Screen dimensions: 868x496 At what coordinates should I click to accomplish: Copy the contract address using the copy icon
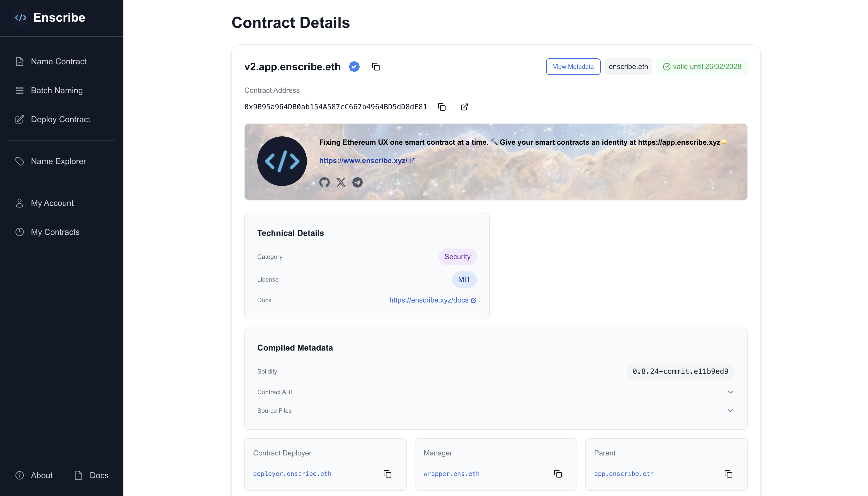pyautogui.click(x=442, y=107)
